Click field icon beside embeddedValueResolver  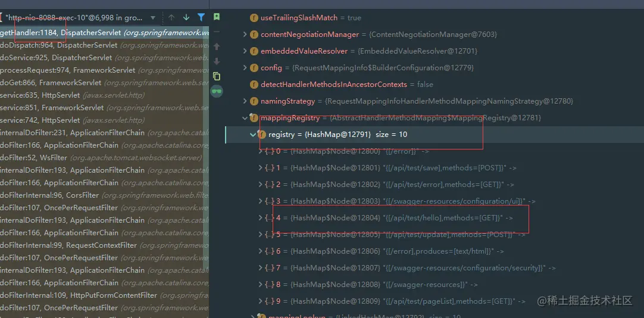tap(254, 51)
